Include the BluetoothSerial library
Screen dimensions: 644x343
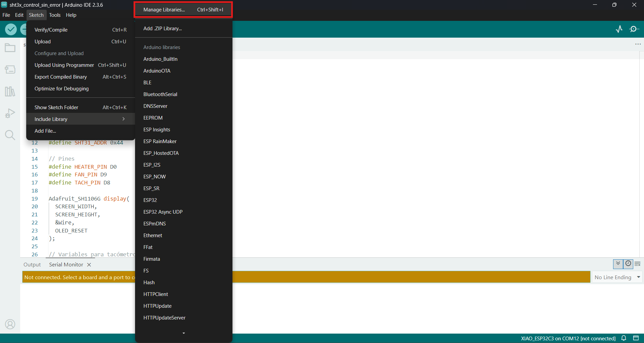pyautogui.click(x=183, y=94)
